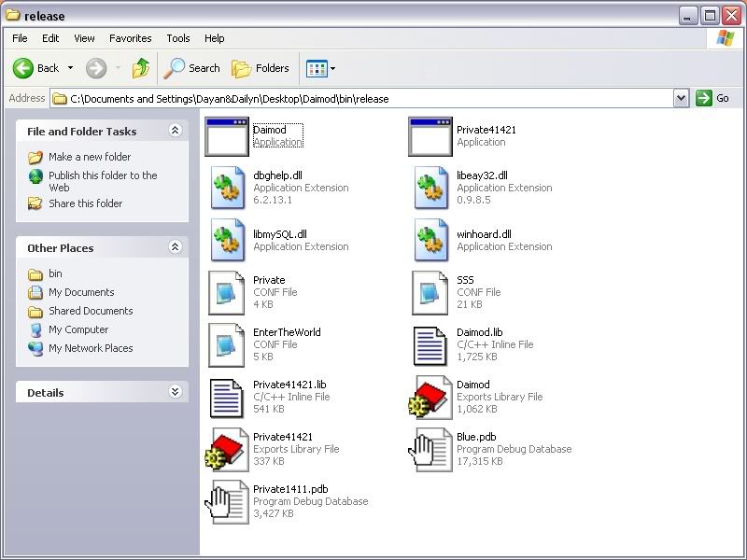747x560 pixels.
Task: Maximize the release window
Action: [710, 16]
